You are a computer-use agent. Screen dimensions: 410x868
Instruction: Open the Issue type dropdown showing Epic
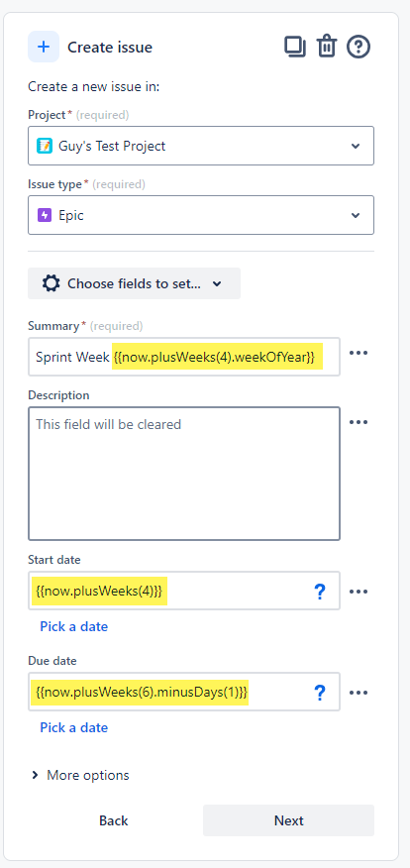201,215
